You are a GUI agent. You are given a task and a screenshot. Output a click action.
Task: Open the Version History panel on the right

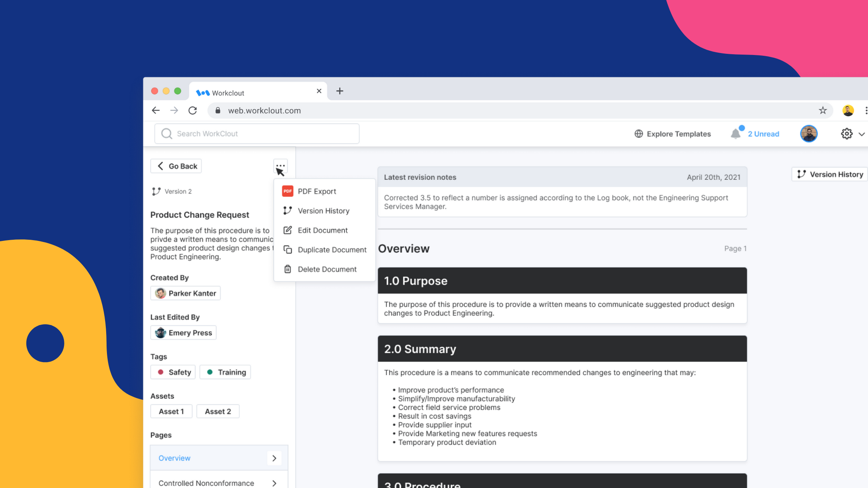(829, 174)
